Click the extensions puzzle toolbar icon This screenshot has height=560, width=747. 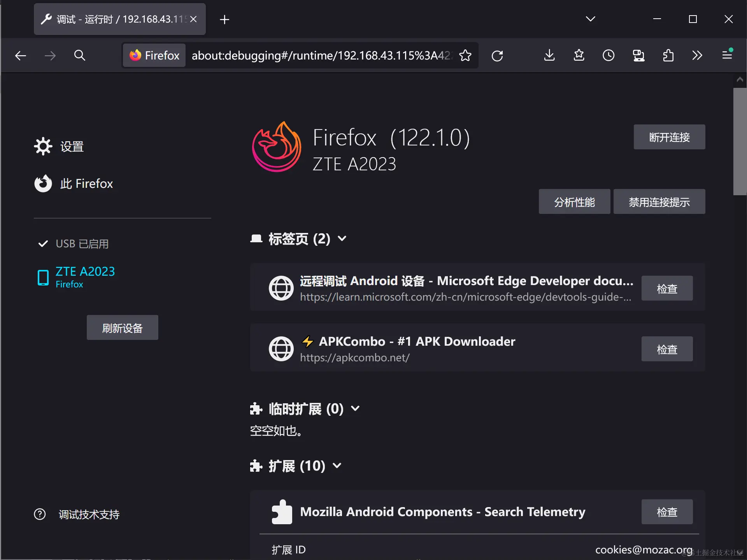[668, 56]
